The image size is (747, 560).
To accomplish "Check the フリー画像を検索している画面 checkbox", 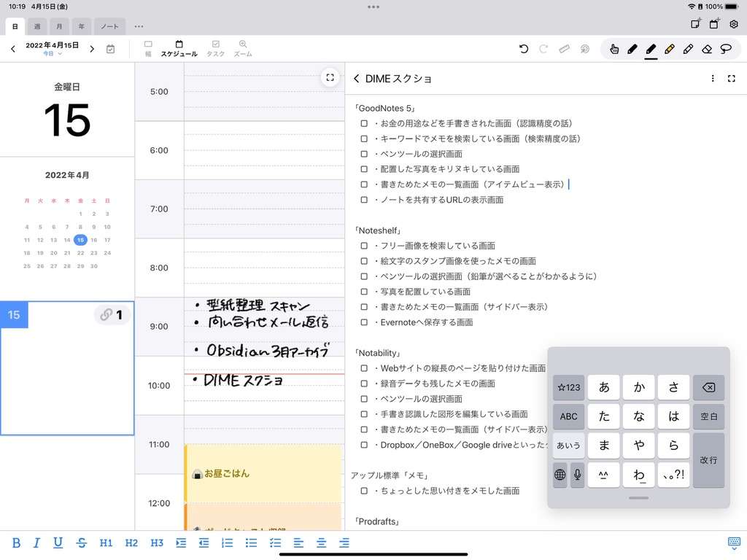I will (x=364, y=246).
